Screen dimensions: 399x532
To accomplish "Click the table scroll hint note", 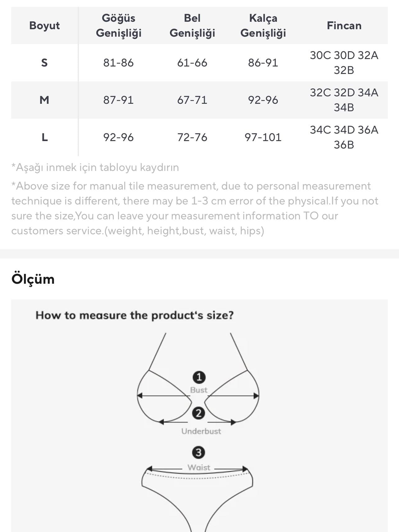I will [x=95, y=167].
